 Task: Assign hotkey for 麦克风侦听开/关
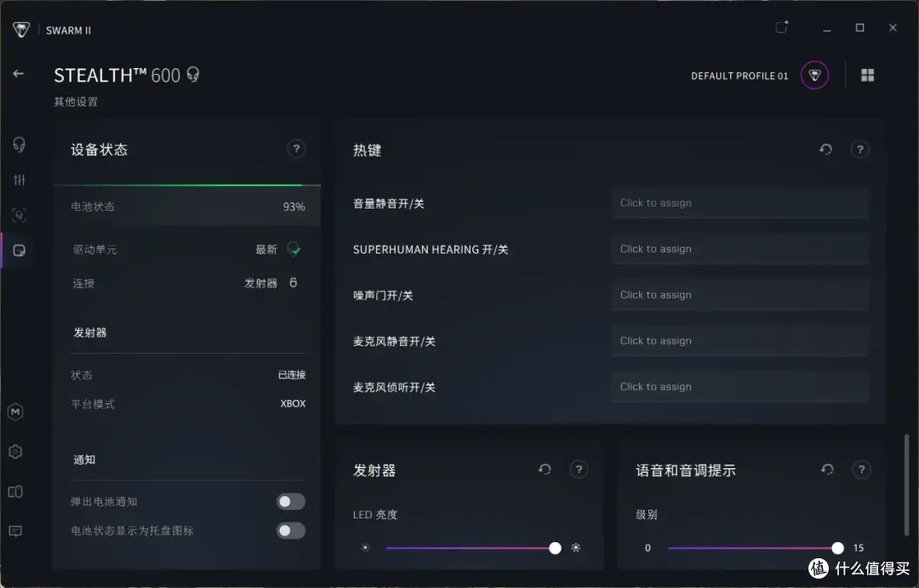point(740,387)
